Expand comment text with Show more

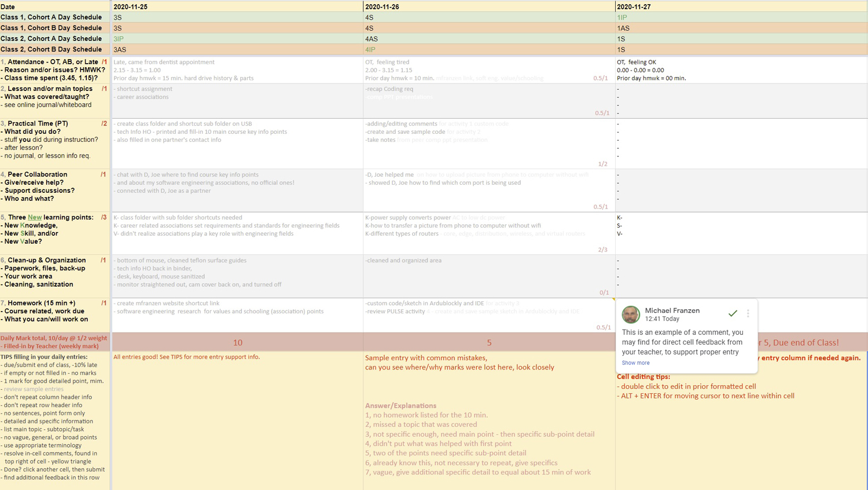(635, 363)
